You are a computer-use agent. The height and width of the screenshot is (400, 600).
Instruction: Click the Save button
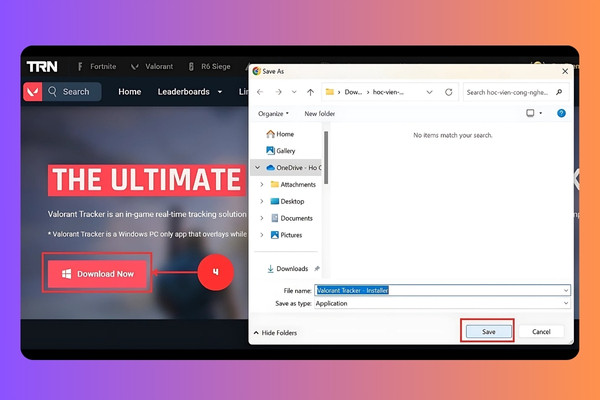[489, 331]
